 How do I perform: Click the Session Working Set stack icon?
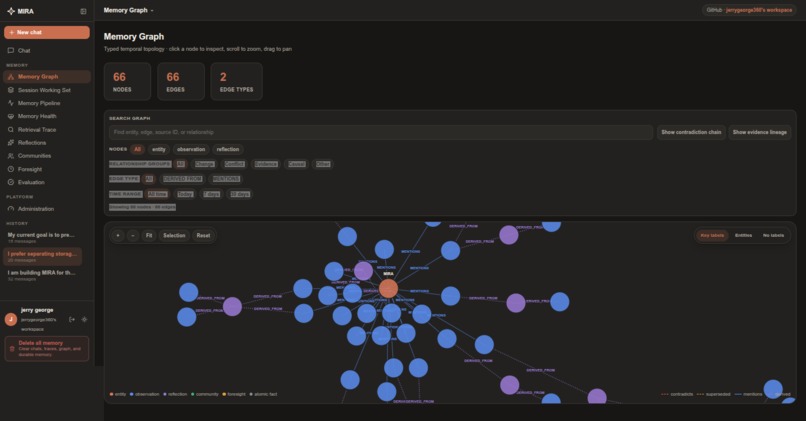tap(11, 90)
